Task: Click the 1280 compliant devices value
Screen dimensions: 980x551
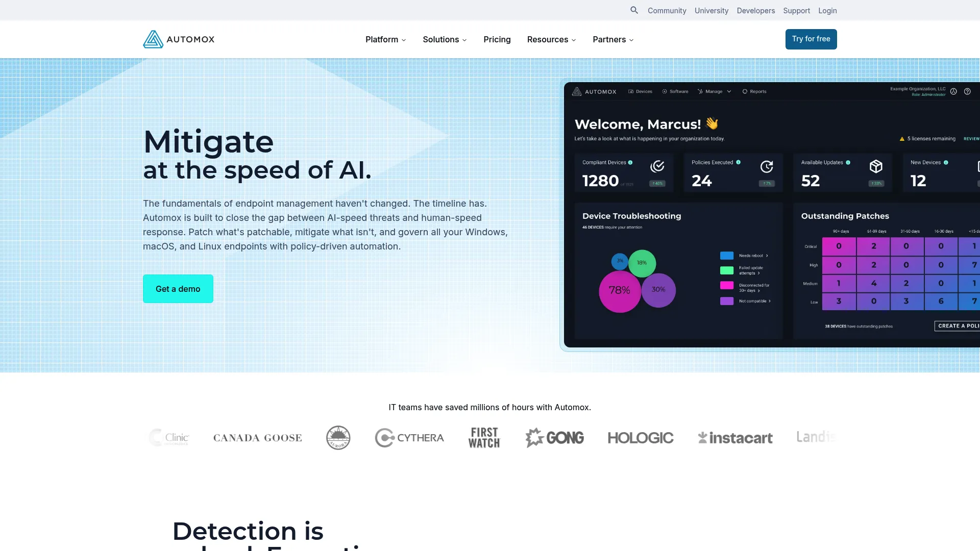Action: (x=600, y=181)
